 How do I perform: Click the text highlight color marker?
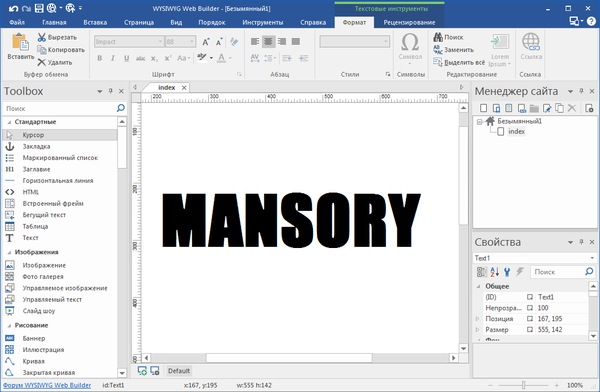tap(202, 58)
